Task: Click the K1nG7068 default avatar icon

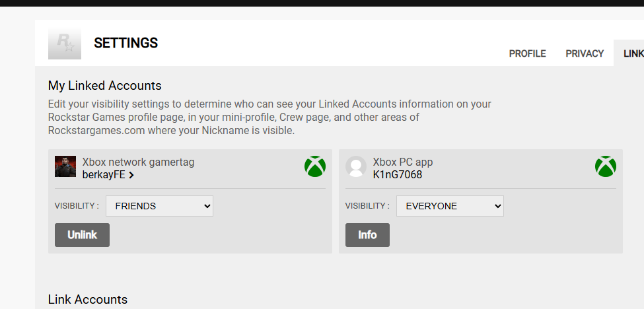Action: pyautogui.click(x=355, y=166)
